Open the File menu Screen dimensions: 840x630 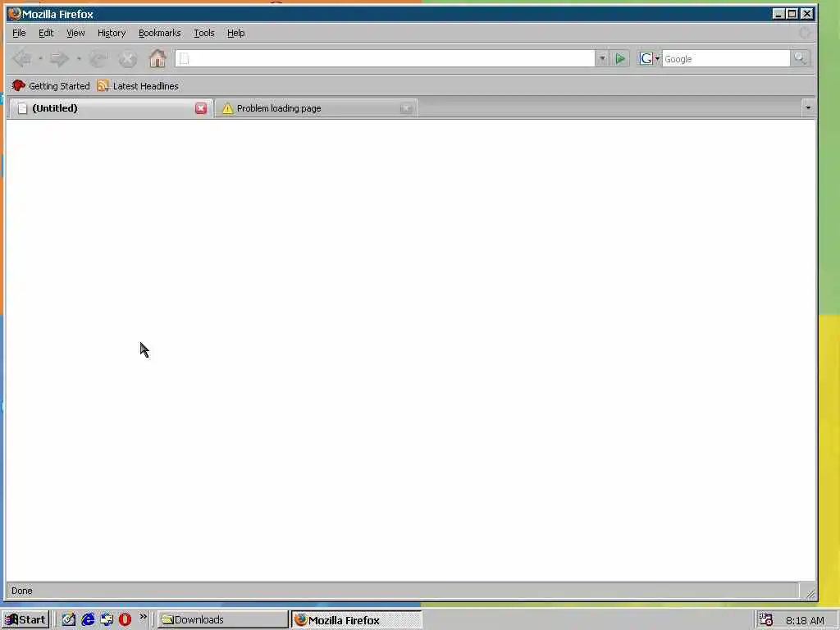click(x=19, y=33)
